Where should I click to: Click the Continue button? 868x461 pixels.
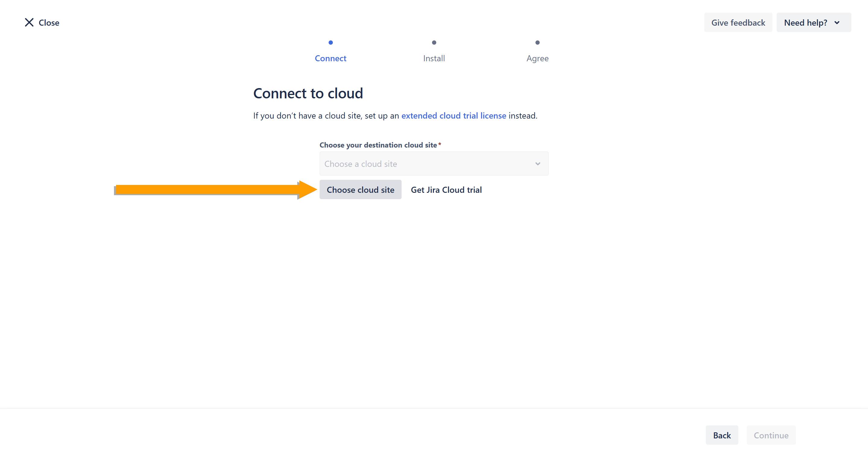point(771,435)
